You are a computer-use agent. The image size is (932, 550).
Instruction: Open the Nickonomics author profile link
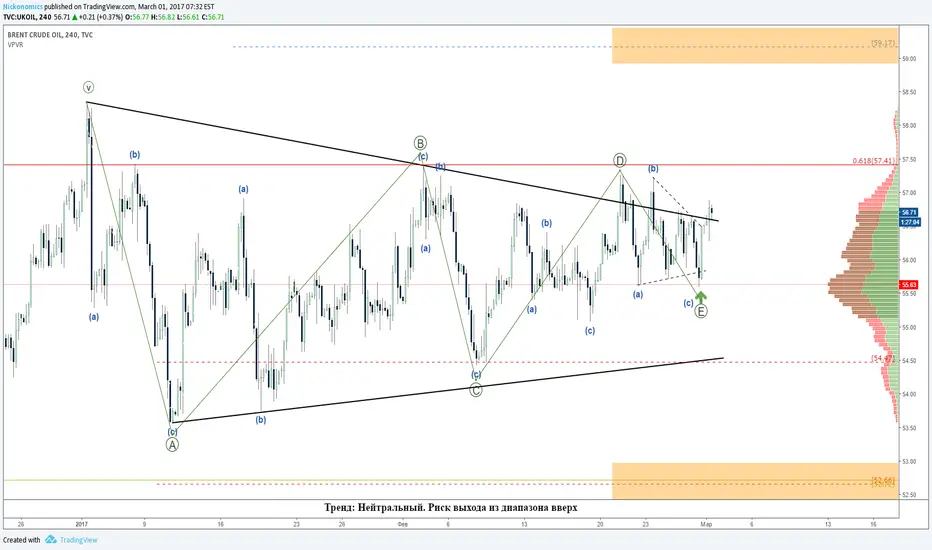point(23,7)
